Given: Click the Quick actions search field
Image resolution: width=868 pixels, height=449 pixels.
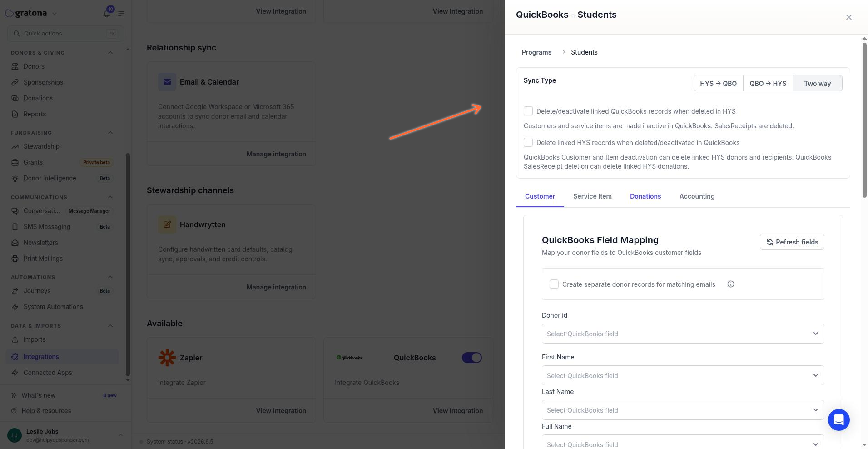Looking at the screenshot, I should tap(65, 33).
